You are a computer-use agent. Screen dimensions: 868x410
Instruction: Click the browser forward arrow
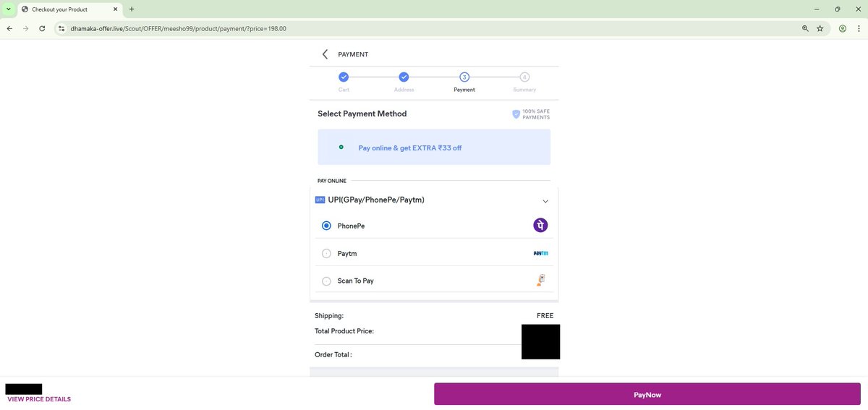tap(26, 28)
